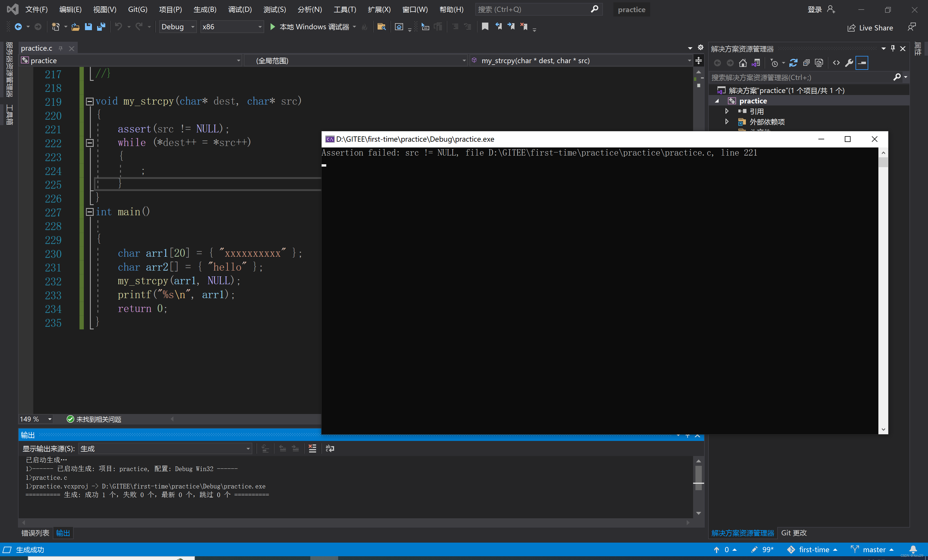
Task: Click the Git 更改 tab link
Action: (793, 533)
